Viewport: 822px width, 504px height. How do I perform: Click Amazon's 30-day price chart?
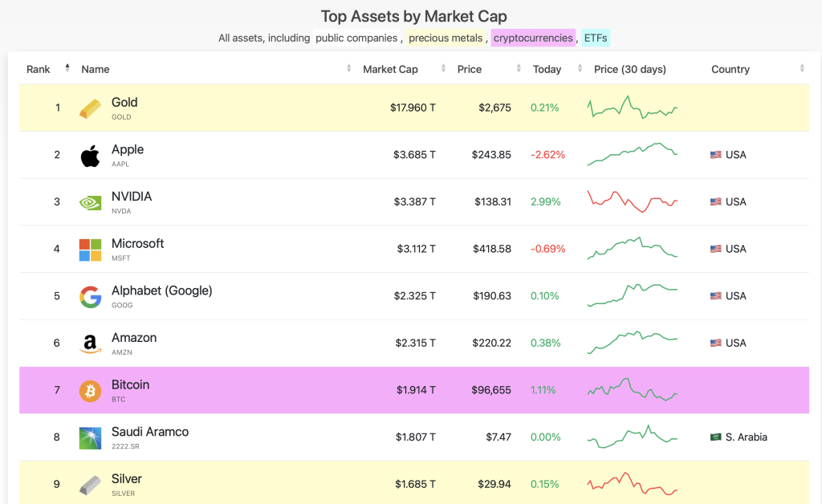pyautogui.click(x=633, y=343)
